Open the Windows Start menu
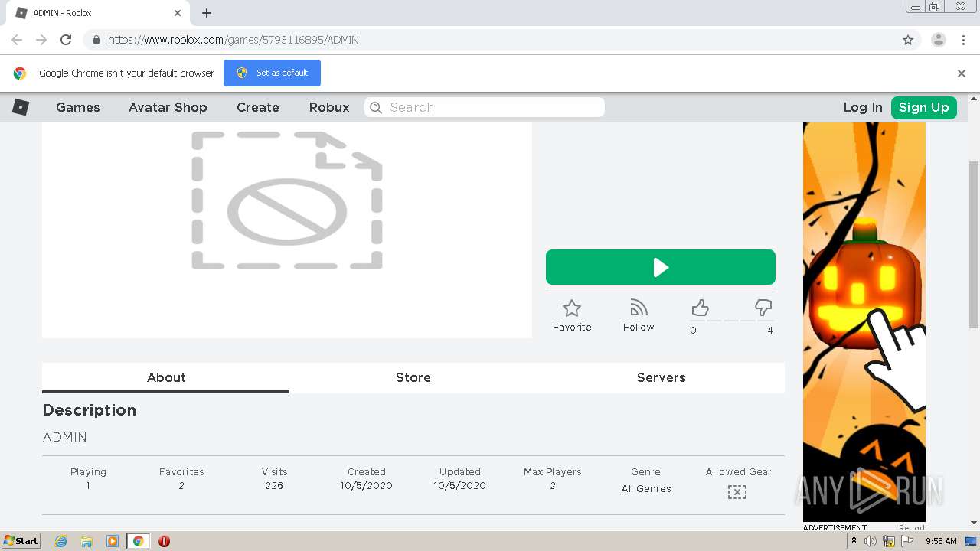The image size is (980, 551). click(21, 541)
